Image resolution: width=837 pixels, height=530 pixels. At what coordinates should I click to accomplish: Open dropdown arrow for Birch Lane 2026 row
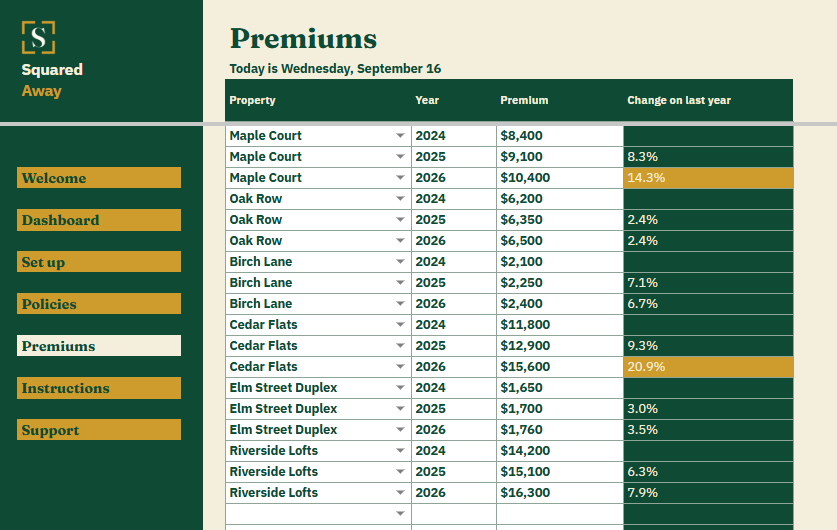[x=400, y=304]
